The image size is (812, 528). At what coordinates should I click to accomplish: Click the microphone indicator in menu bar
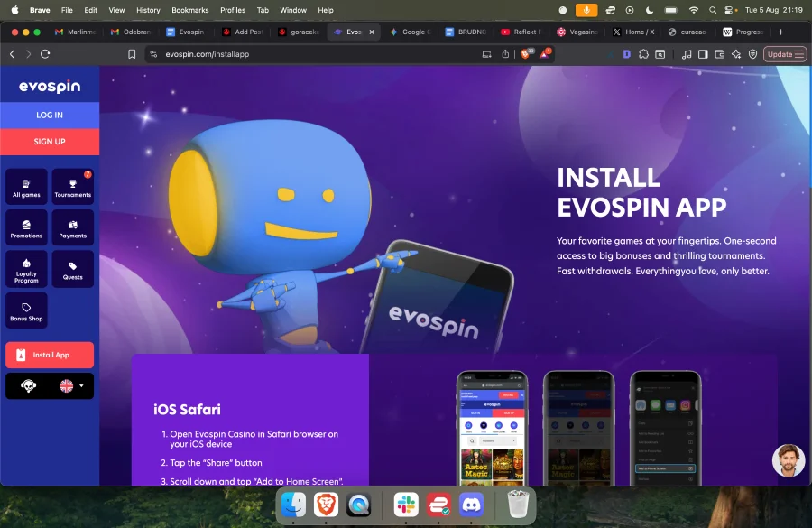coord(586,10)
